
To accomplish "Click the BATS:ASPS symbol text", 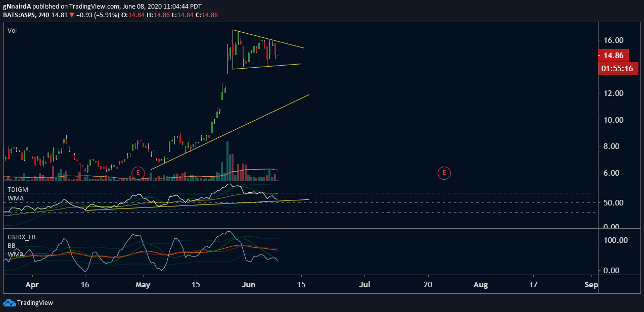I will [x=19, y=15].
